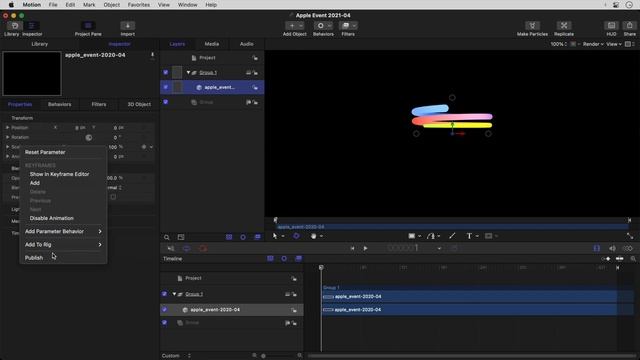Click Make Particles in toolbar
The height and width of the screenshot is (360, 640).
[532, 26]
